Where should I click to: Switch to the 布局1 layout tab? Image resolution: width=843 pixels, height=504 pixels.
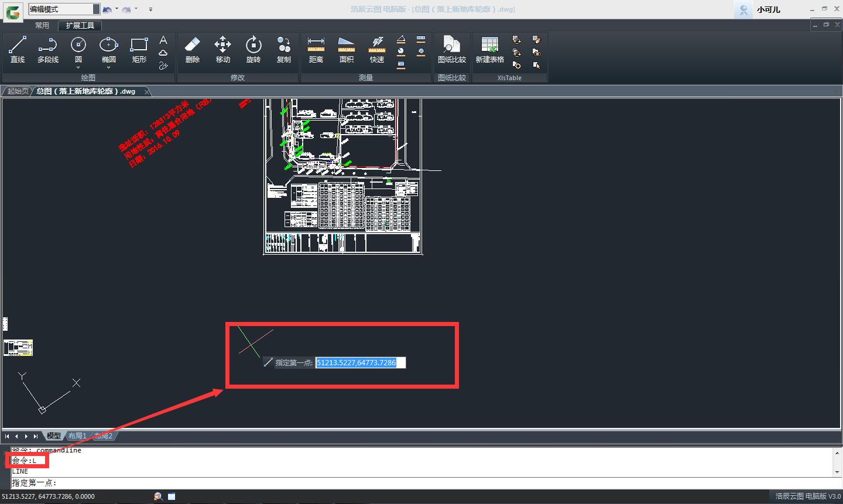point(77,436)
